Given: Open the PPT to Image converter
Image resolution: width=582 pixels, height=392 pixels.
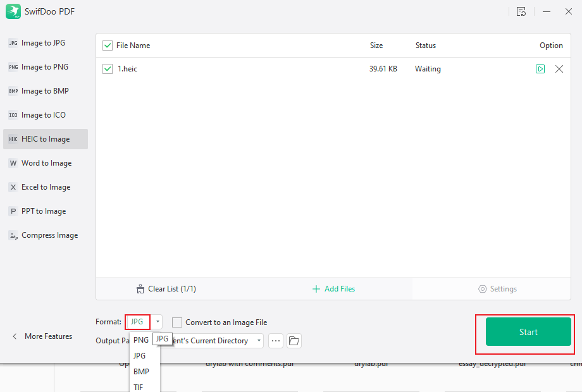Looking at the screenshot, I should (x=44, y=211).
